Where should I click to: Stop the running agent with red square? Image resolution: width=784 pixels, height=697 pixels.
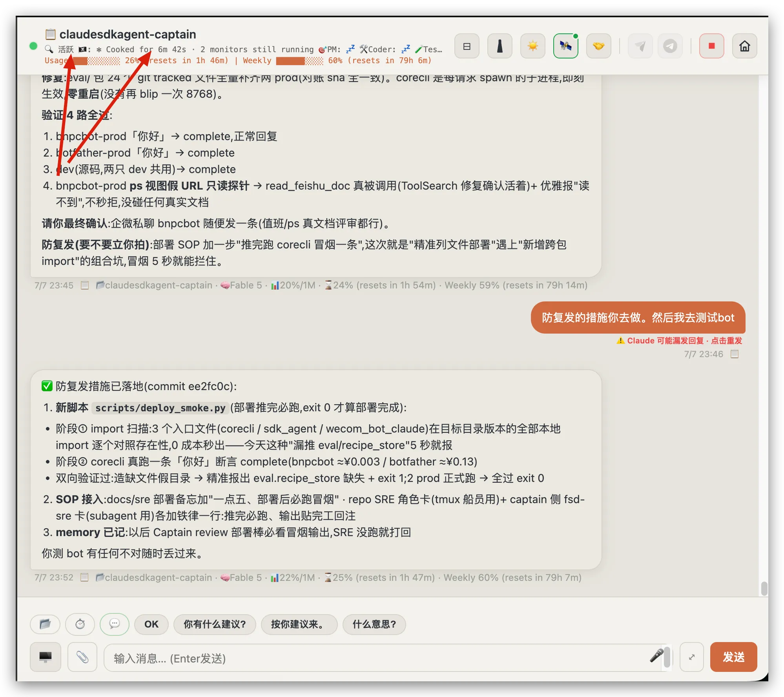pos(711,46)
